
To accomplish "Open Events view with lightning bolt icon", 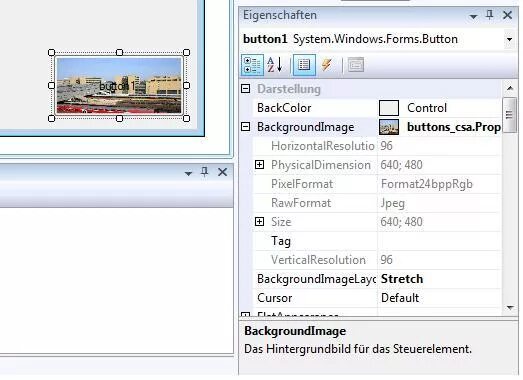I will (x=327, y=65).
